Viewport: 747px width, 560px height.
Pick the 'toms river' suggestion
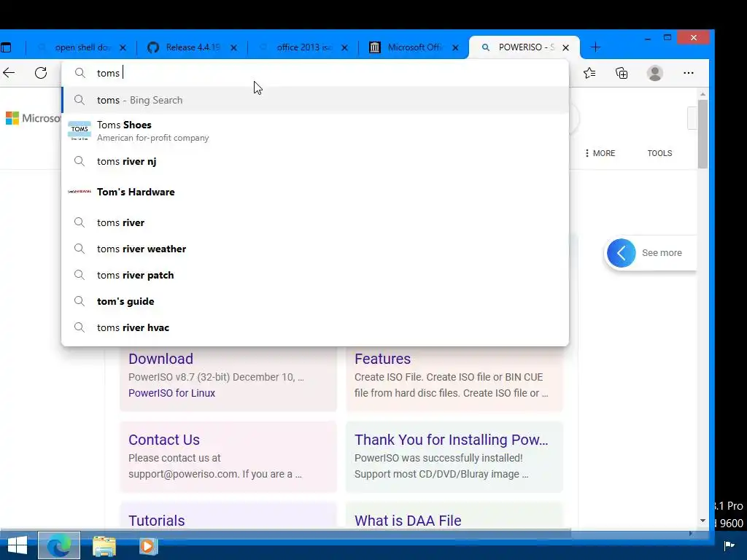315,222
